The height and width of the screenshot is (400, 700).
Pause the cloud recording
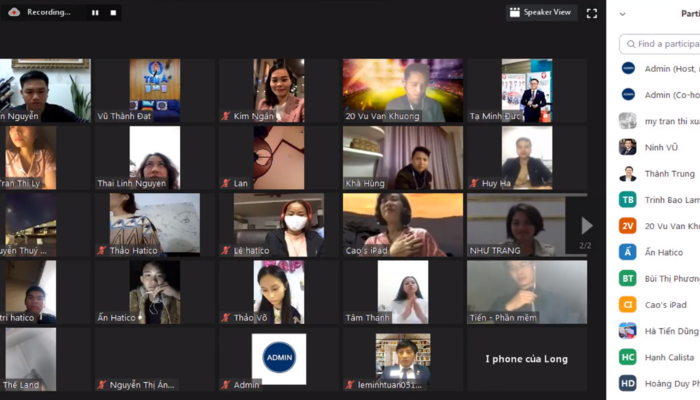(x=95, y=13)
